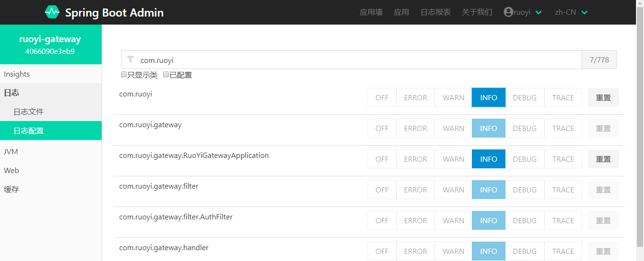Expand the ruoyi user dropdown
The height and width of the screenshot is (261, 644).
click(538, 12)
